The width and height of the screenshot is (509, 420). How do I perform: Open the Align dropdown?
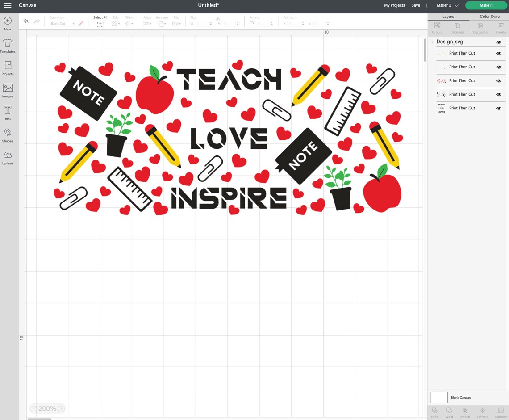coord(147,24)
